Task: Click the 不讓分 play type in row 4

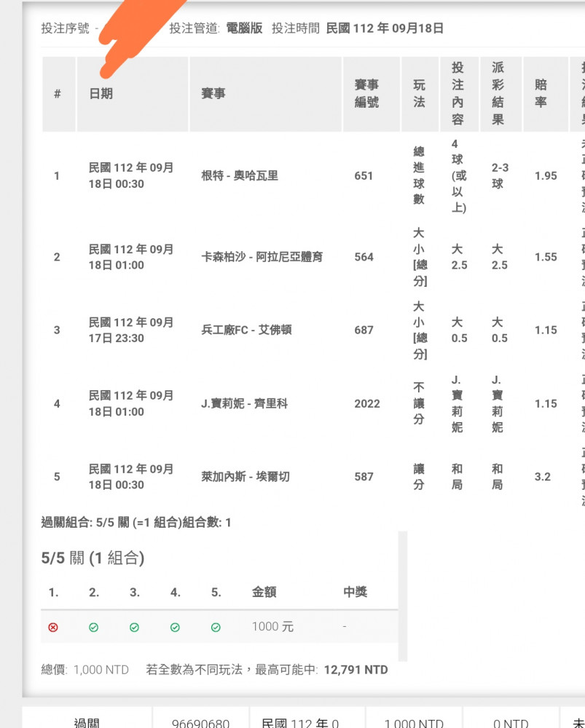Action: [x=419, y=403]
